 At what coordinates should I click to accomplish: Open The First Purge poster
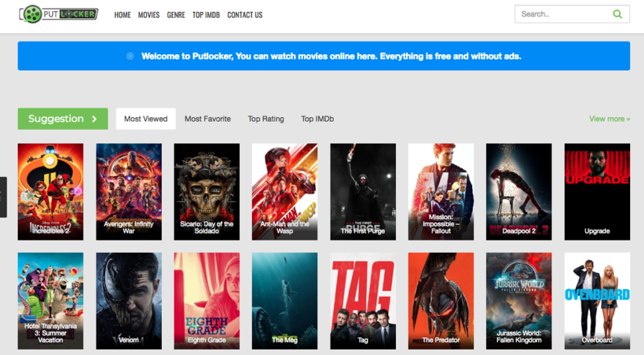click(363, 192)
